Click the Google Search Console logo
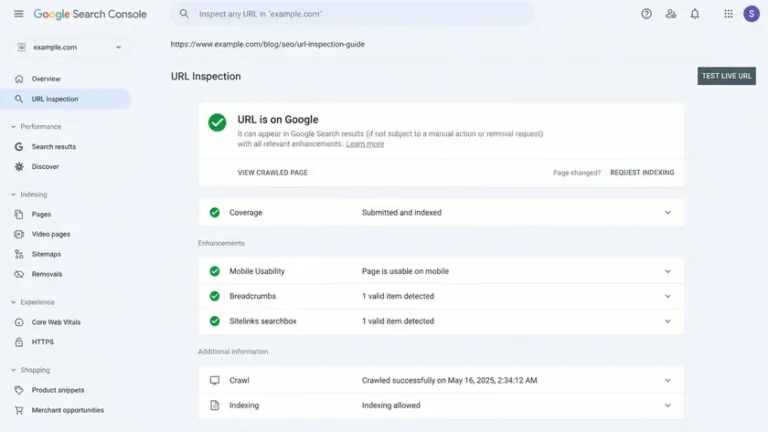This screenshot has height=432, width=768. pyautogui.click(x=90, y=14)
